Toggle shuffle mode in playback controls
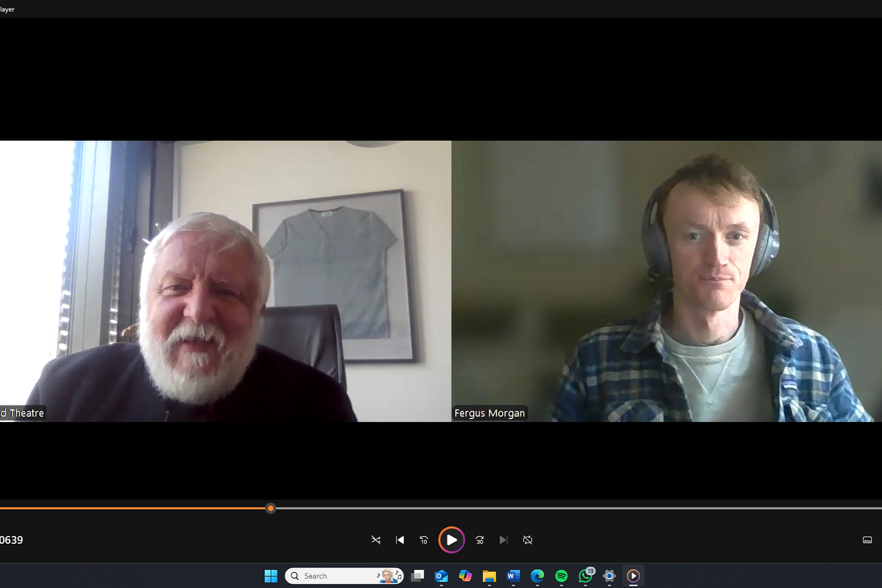 point(376,540)
